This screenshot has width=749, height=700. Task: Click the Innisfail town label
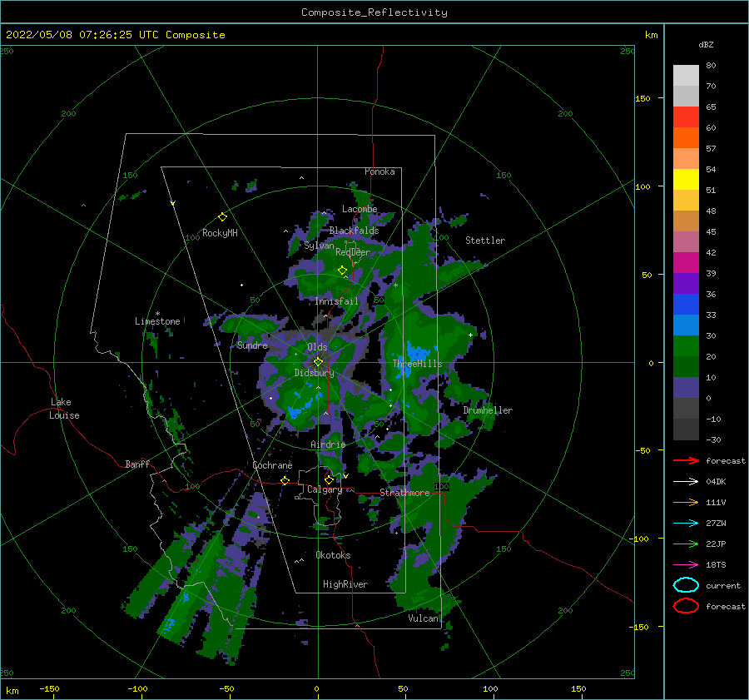pos(336,301)
